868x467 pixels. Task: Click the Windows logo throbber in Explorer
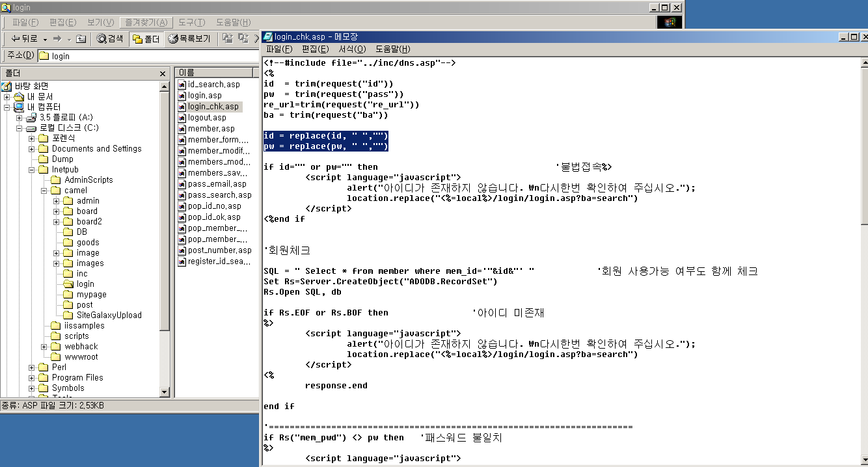(x=670, y=23)
